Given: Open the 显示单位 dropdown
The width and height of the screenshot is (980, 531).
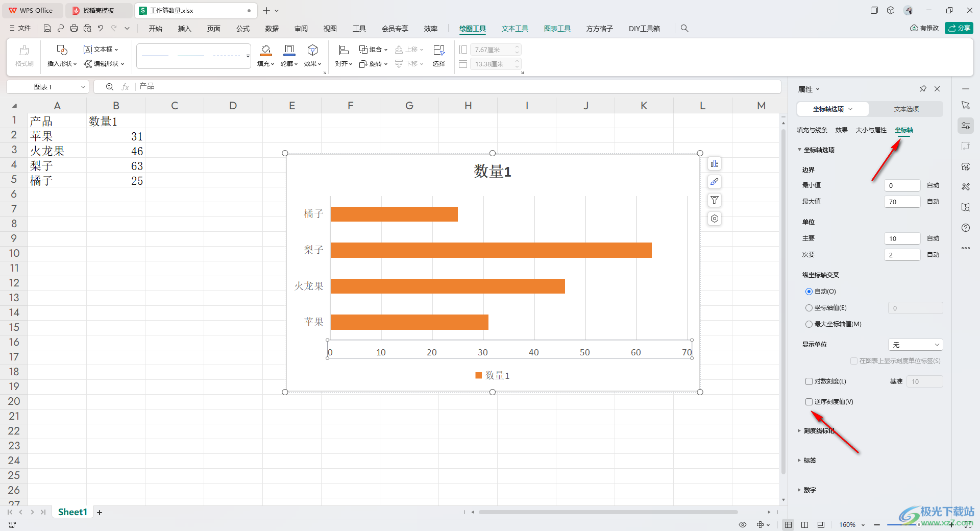Looking at the screenshot, I should coord(916,345).
